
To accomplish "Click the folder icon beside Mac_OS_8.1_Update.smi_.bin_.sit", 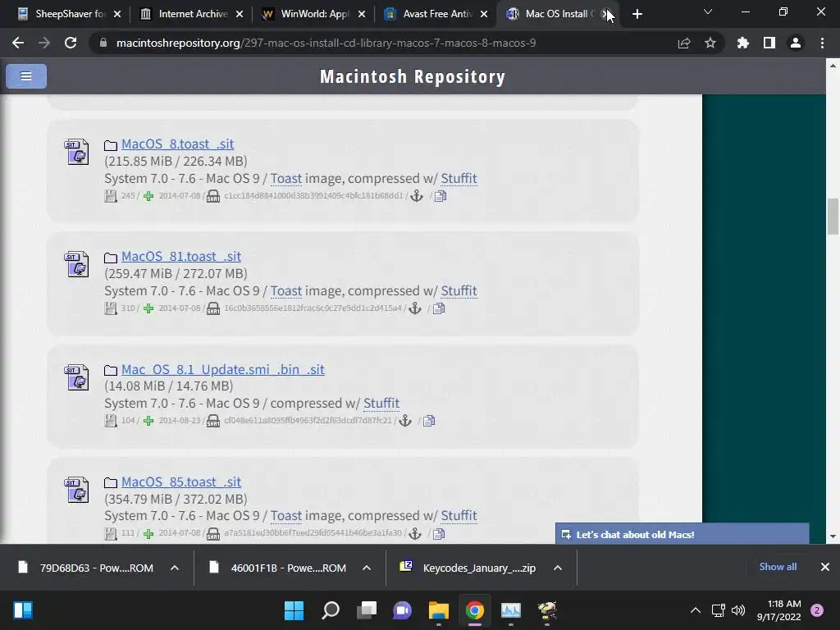I will point(111,370).
